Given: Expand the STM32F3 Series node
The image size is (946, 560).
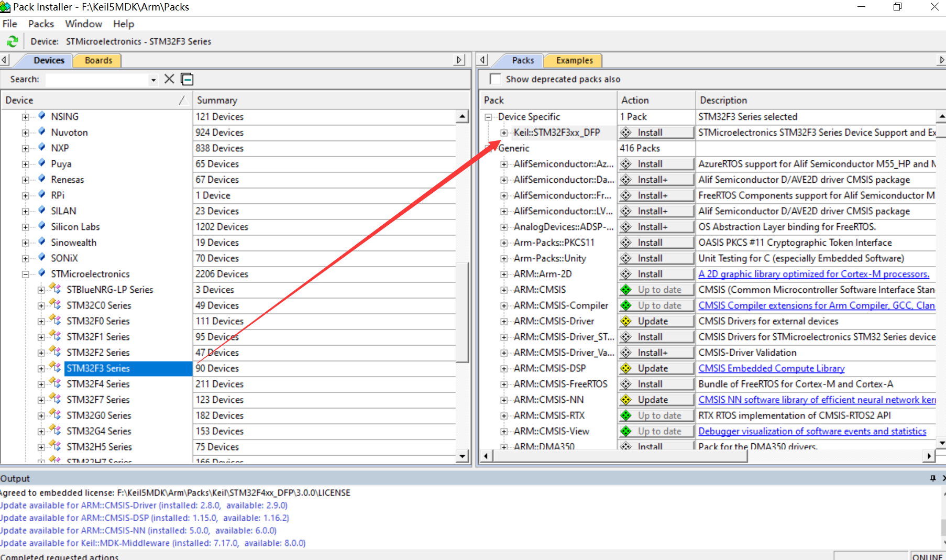Looking at the screenshot, I should click(x=41, y=368).
